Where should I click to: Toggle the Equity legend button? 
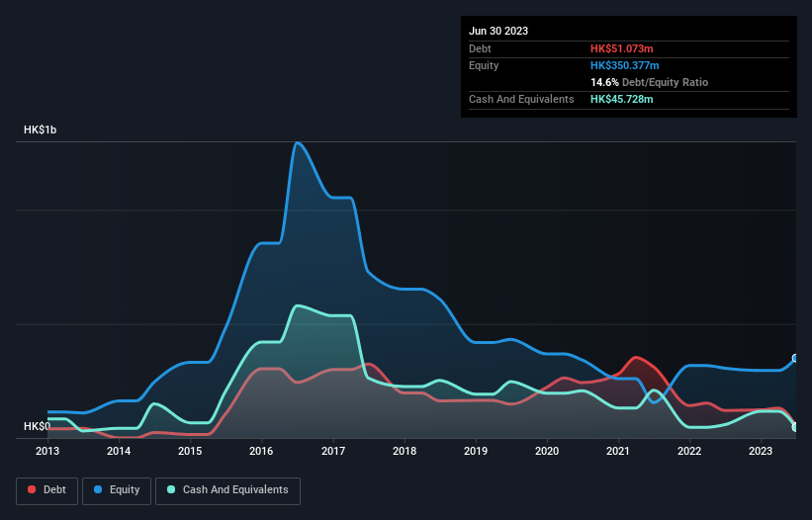click(x=117, y=490)
